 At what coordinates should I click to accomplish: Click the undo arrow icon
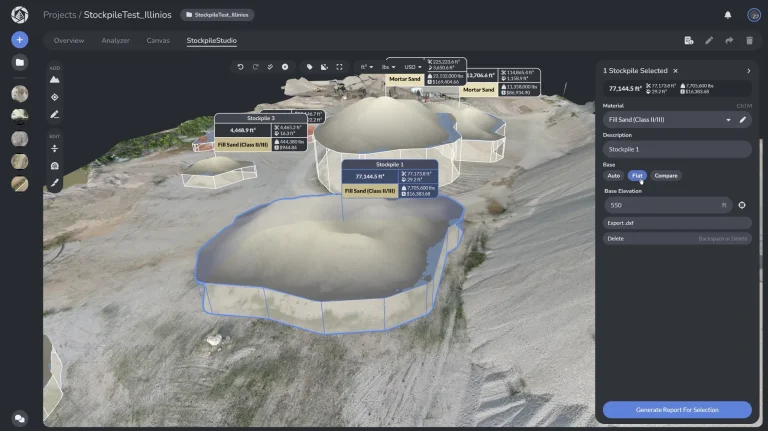coord(240,67)
